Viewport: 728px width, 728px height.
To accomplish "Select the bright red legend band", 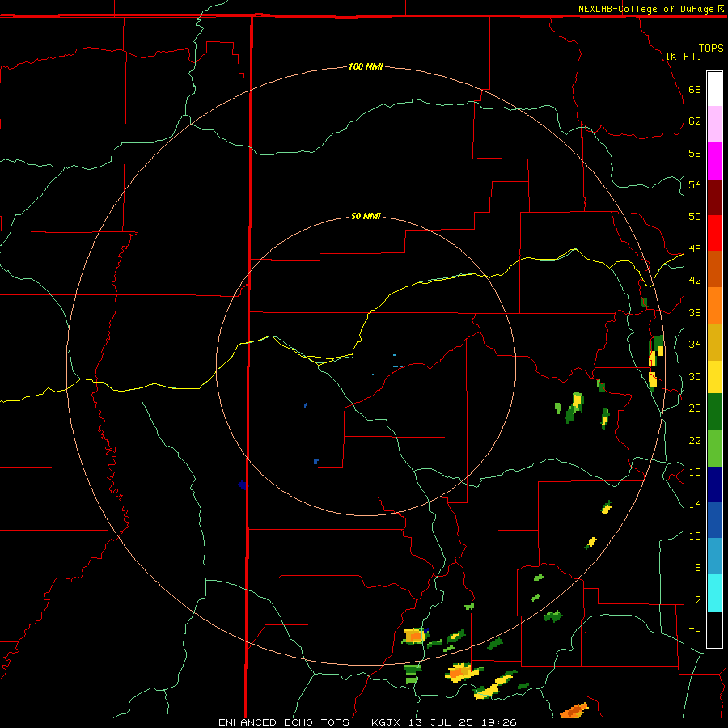I will pyautogui.click(x=714, y=233).
